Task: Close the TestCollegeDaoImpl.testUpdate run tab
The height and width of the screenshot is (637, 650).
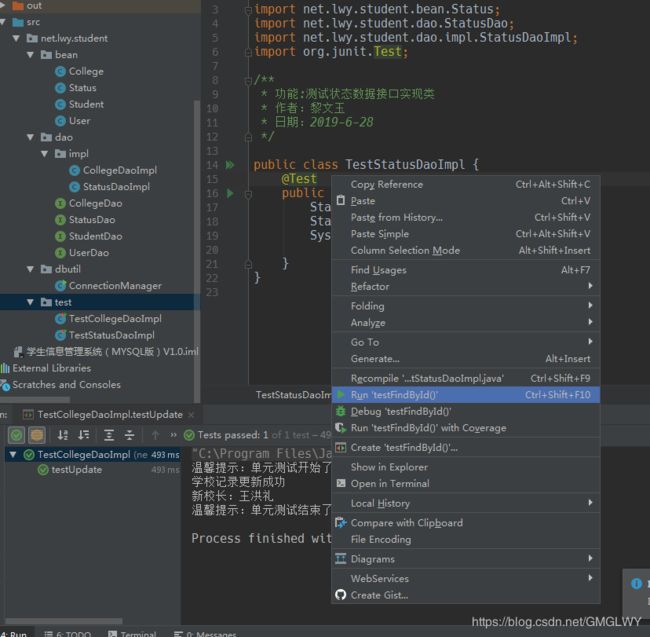Action: click(191, 414)
